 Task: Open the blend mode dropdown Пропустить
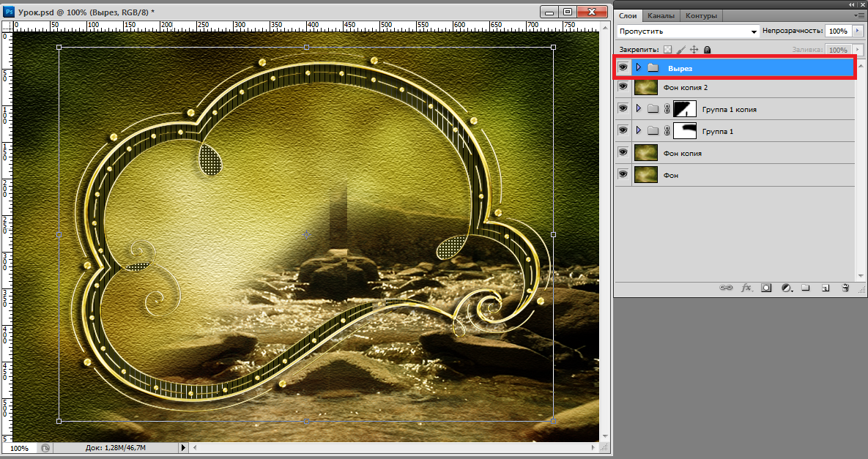point(688,31)
